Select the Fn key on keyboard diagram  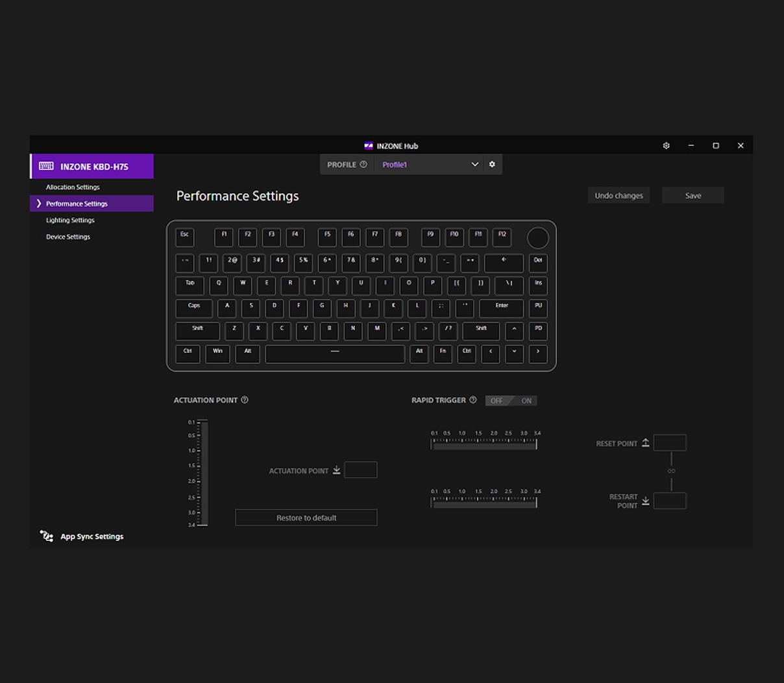pos(443,354)
